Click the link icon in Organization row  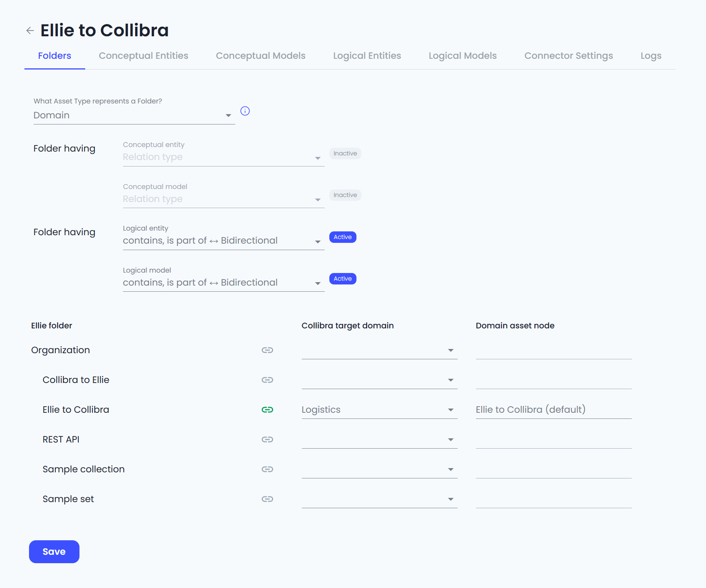point(267,350)
